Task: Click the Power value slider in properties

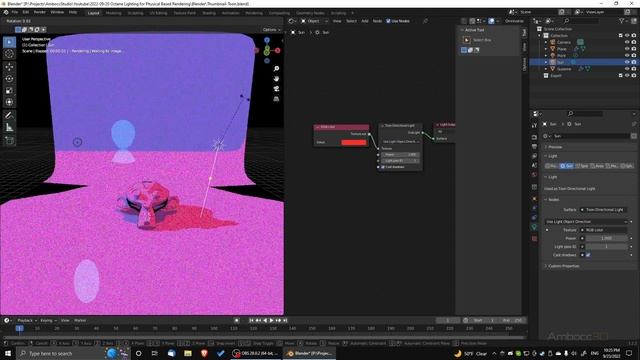Action: pyautogui.click(x=607, y=238)
